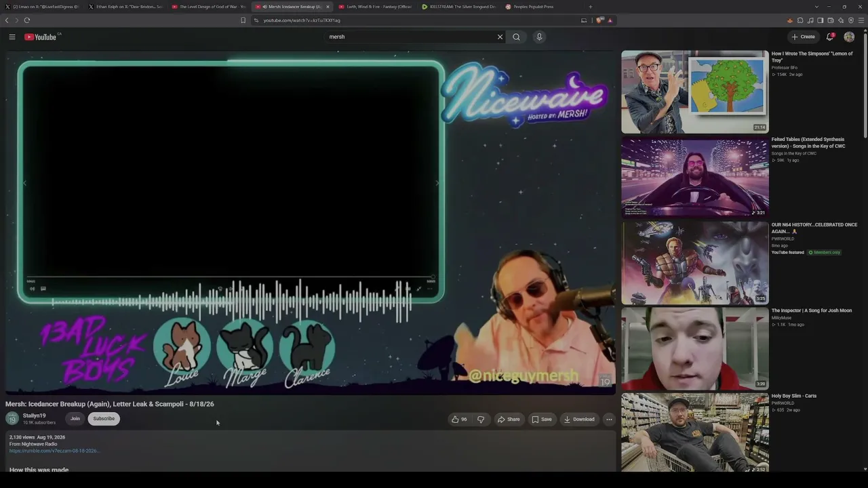Open OUR N64 HISTORY video thumbnail
Viewport: 868px width, 488px height.
coord(695,263)
